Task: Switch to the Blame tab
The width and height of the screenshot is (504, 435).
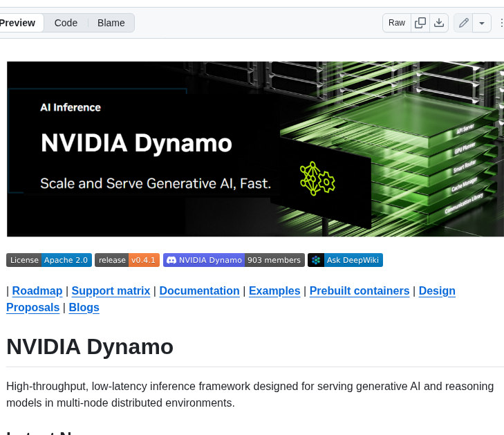Action: click(x=111, y=23)
